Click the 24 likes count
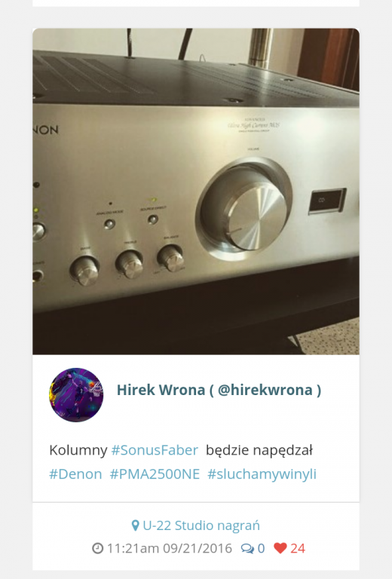The image size is (392, 579). coord(298,548)
